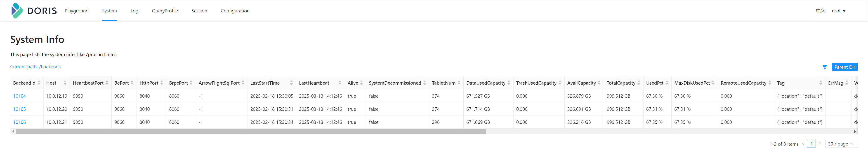Click the Parent Dir button
Screen dimensions: 868x164
pos(844,67)
